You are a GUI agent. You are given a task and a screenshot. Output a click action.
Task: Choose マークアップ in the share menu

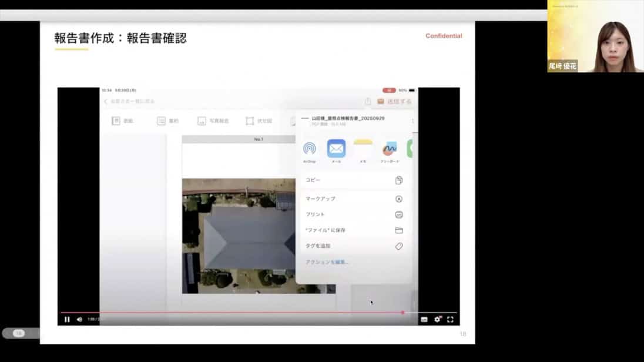pos(353,199)
